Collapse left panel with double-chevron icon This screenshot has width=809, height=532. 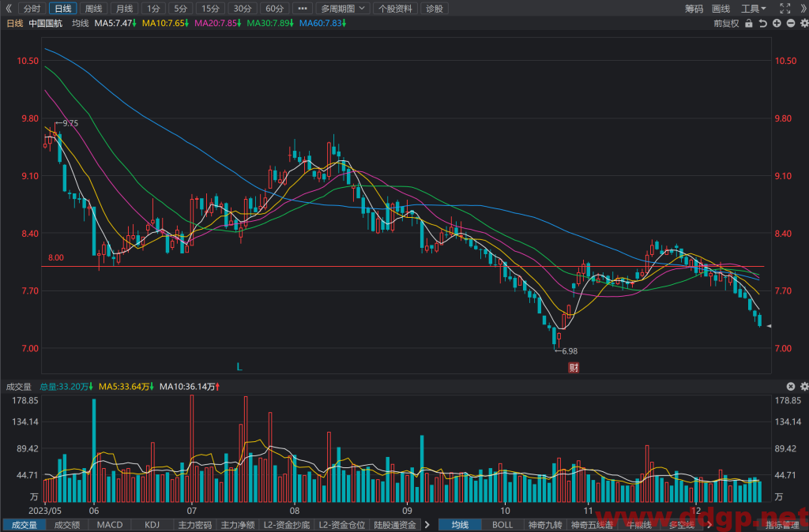pyautogui.click(x=8, y=8)
